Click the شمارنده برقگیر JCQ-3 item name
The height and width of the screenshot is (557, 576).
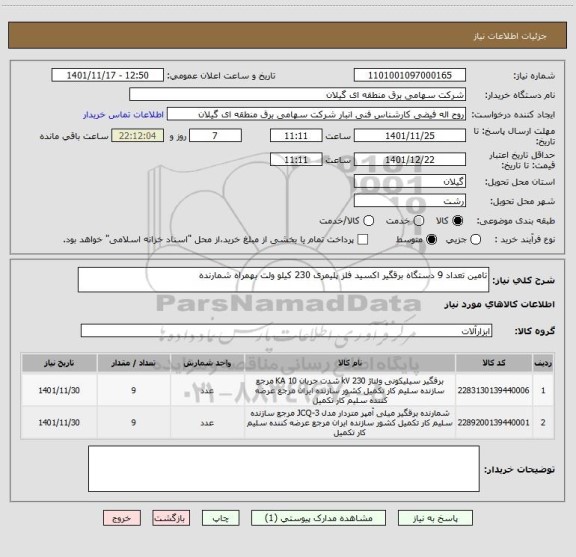point(350,423)
